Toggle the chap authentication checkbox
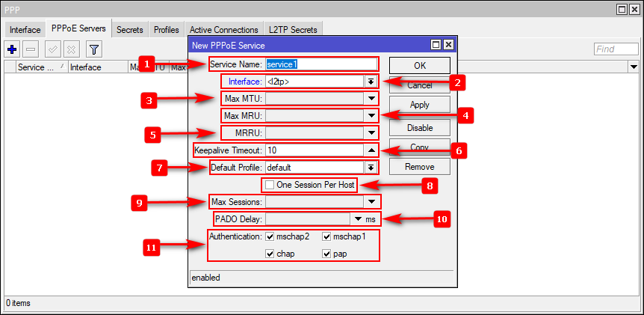This screenshot has height=315, width=644. click(270, 254)
